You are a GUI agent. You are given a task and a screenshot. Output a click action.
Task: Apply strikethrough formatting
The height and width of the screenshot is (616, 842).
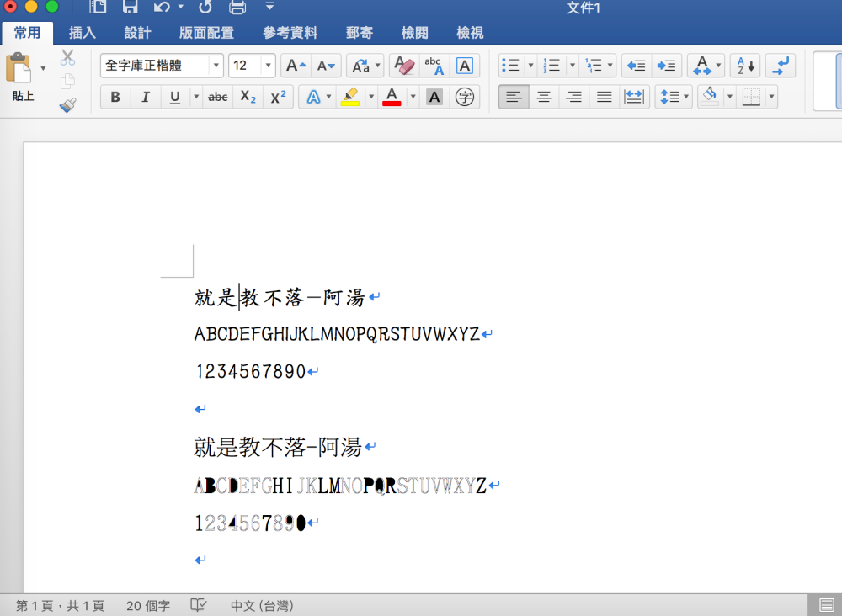coord(217,97)
